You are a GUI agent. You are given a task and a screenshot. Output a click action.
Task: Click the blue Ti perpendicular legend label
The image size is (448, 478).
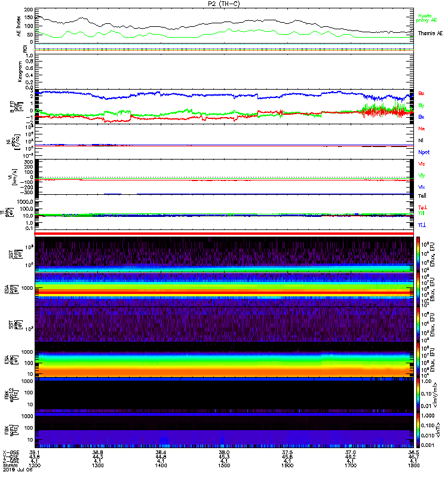click(422, 225)
